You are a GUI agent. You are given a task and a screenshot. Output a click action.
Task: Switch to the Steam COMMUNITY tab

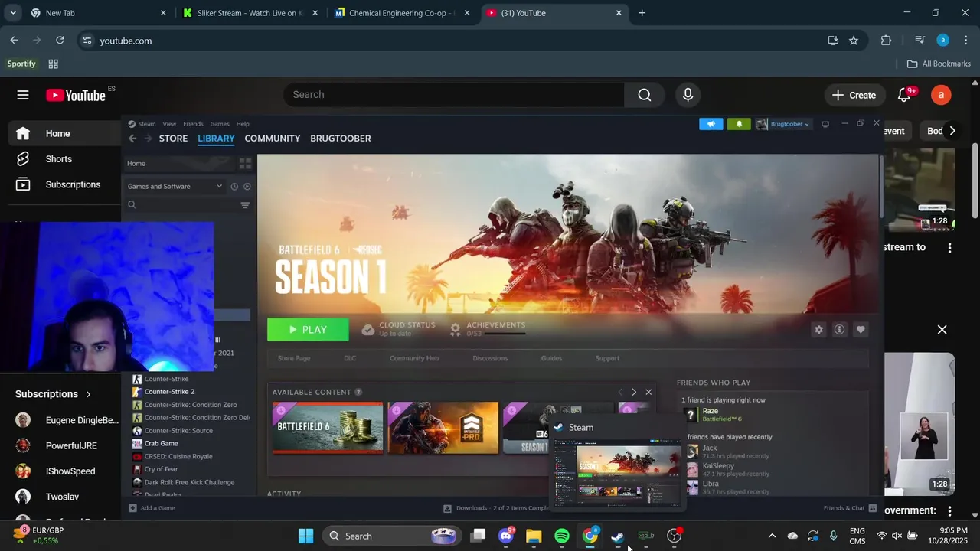pyautogui.click(x=272, y=139)
